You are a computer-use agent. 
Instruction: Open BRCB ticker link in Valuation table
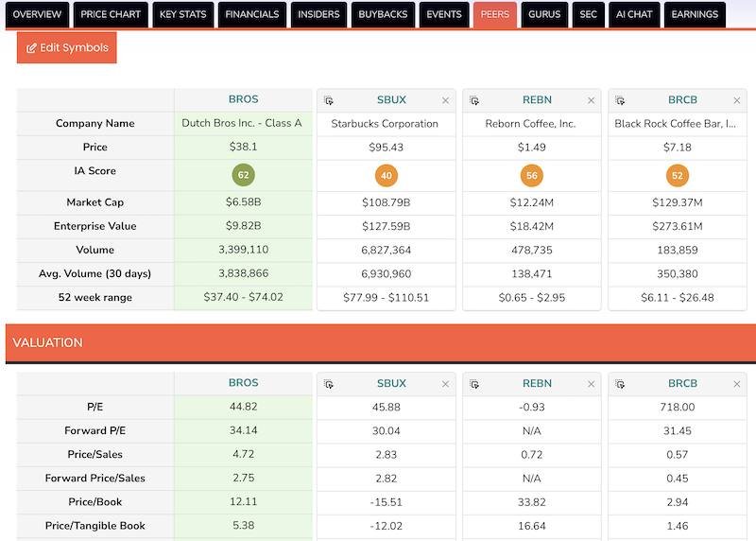682,383
